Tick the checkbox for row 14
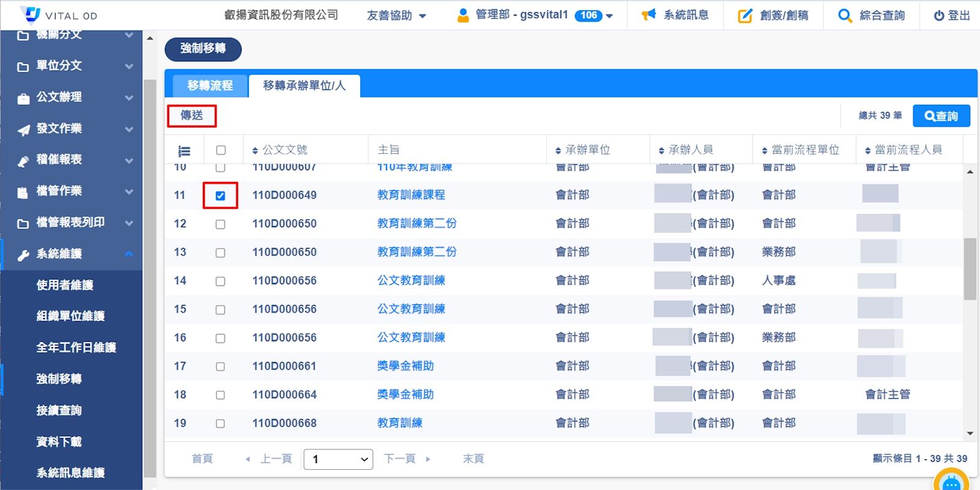 [221, 281]
